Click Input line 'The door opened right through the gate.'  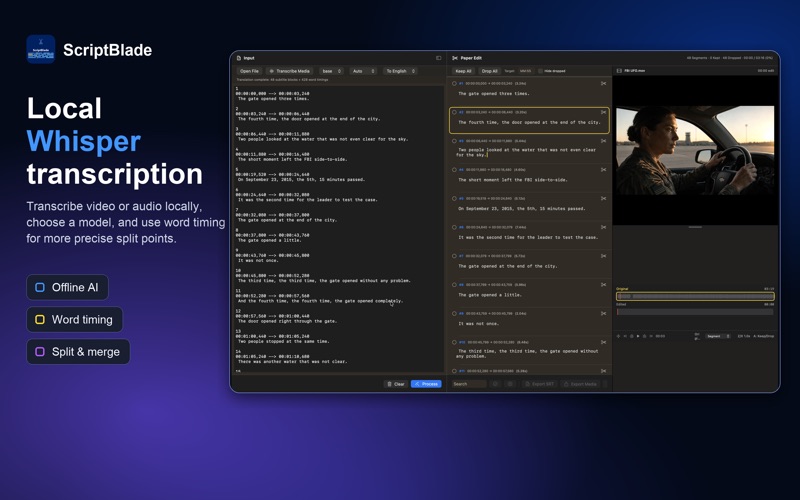(287, 321)
